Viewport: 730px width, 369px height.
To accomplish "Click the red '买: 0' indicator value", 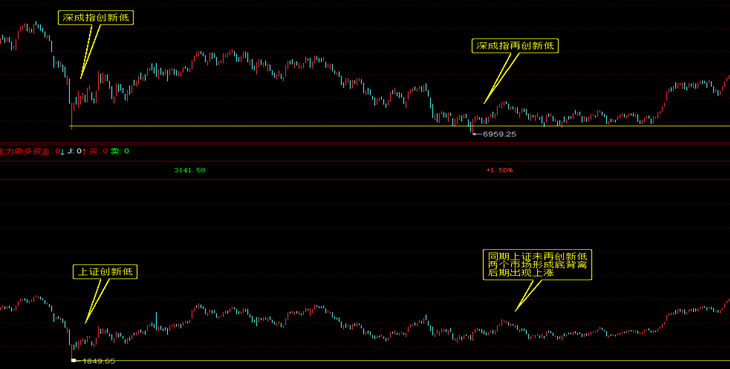I will click(99, 151).
